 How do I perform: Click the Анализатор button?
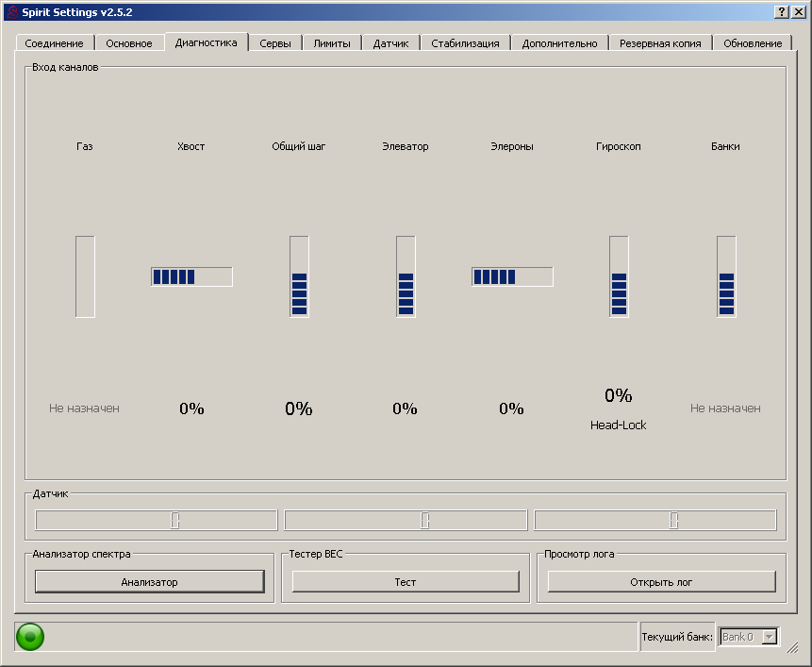click(x=149, y=582)
